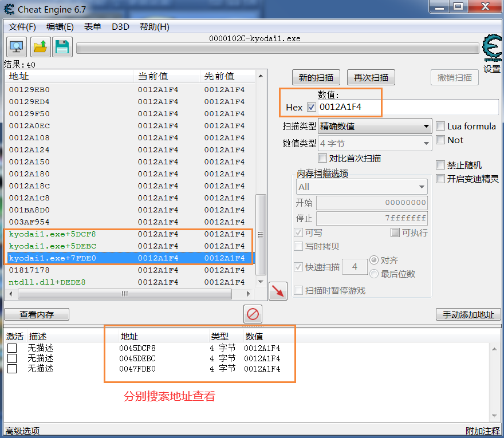Check the 对比首次扫描 checkbox

pos(322,158)
